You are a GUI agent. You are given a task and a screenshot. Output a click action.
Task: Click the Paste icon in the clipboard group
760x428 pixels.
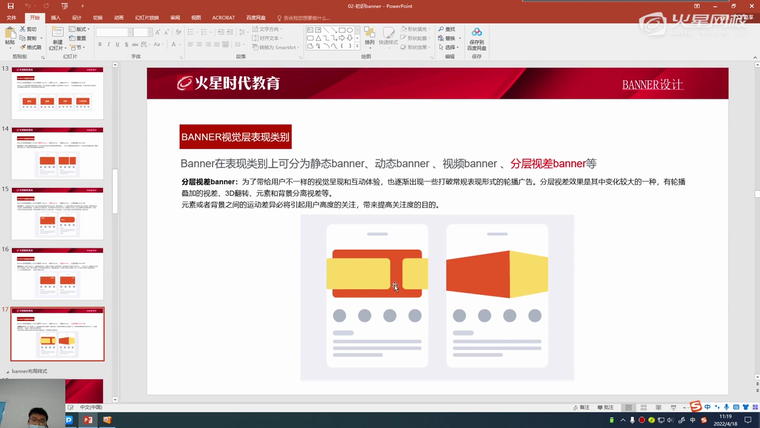(x=10, y=37)
